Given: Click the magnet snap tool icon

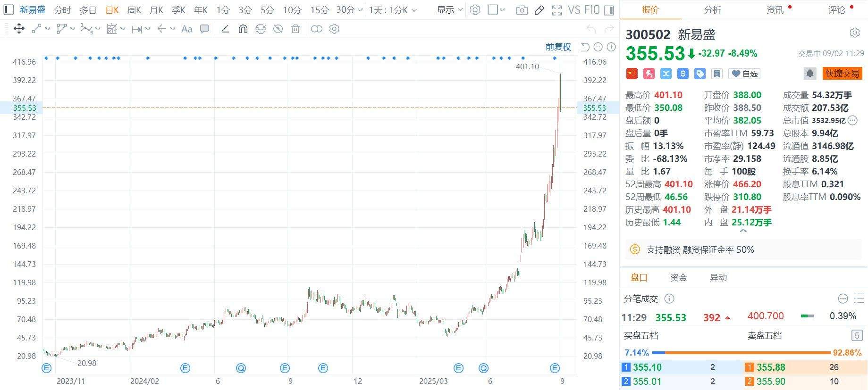Looking at the screenshot, I should (x=243, y=29).
